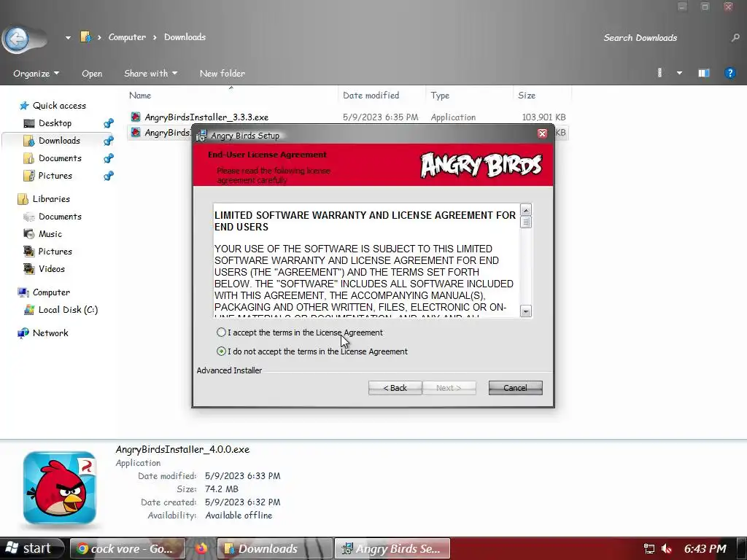
Task: Click the search magnifier icon
Action: point(735,38)
